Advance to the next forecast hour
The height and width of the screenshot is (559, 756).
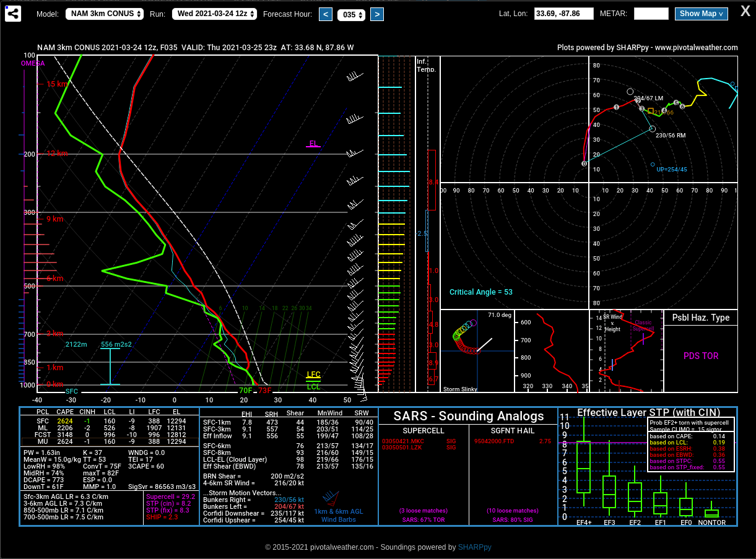point(376,14)
